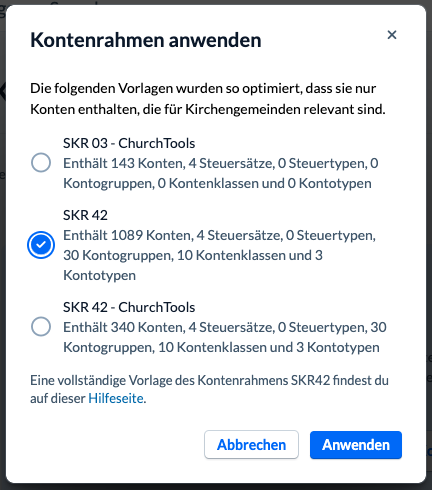Click the plain SKR 42 option title

[85, 215]
